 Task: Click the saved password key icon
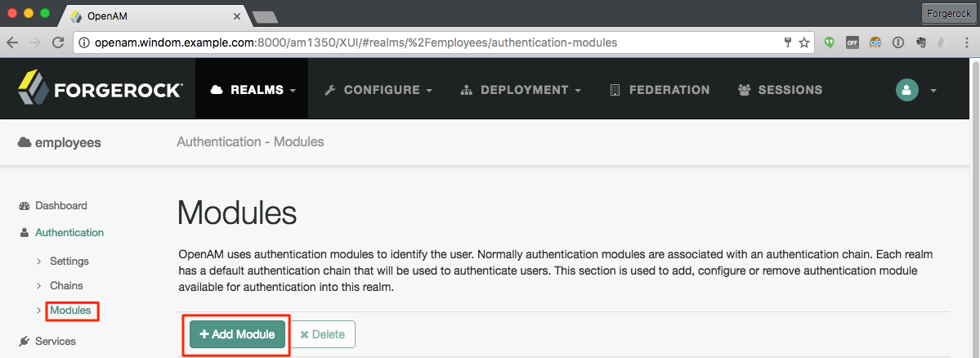pyautogui.click(x=788, y=43)
